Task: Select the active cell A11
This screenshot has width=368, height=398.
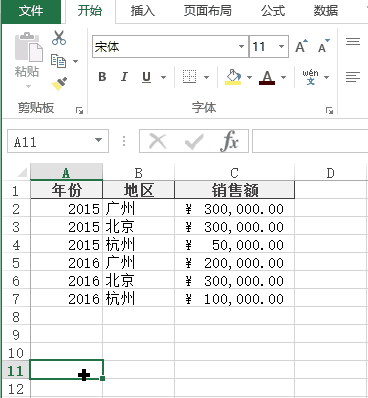Action: [66, 369]
